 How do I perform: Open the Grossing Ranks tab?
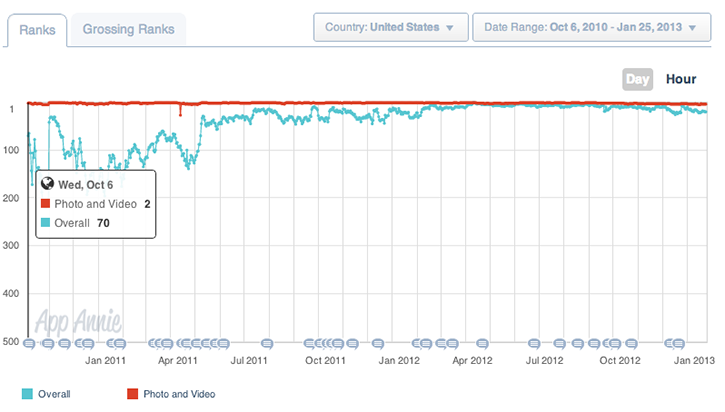[129, 29]
